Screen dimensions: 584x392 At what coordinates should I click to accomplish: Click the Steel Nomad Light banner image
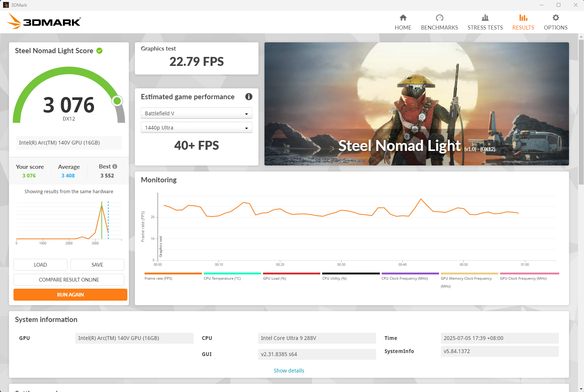tap(417, 104)
